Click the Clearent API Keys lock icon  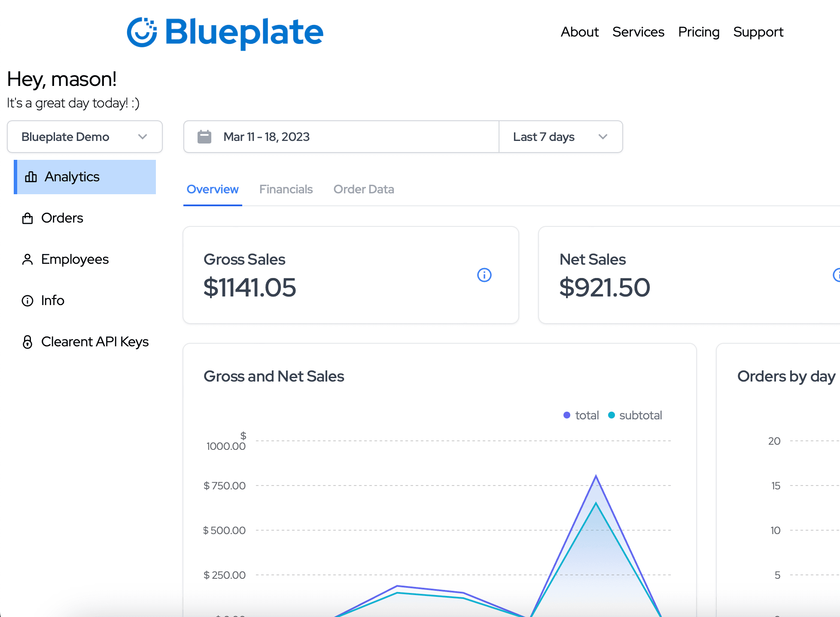pyautogui.click(x=27, y=342)
